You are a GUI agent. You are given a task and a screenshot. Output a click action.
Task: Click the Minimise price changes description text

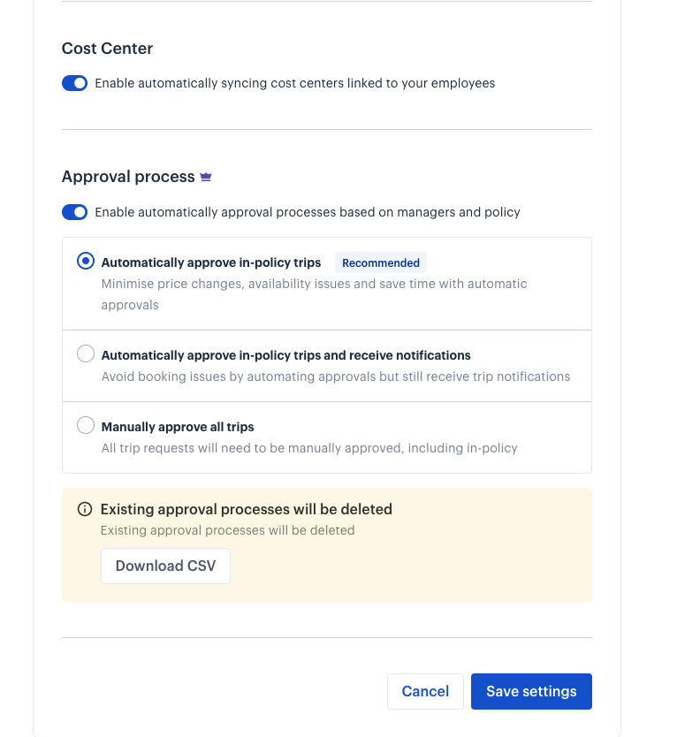tap(314, 294)
